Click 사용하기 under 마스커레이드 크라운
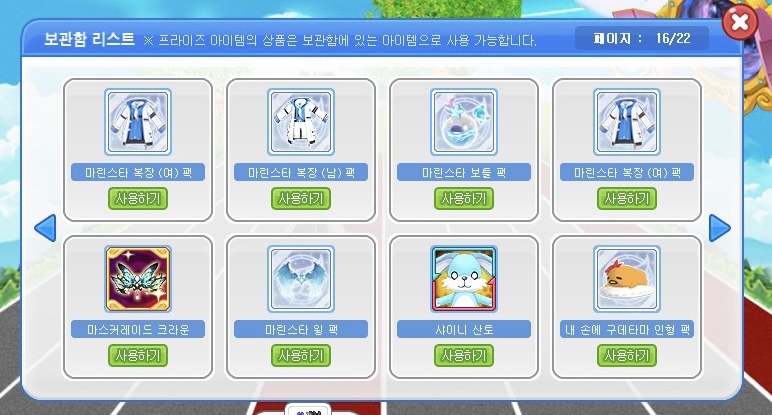The height and width of the screenshot is (415, 772). pos(138,355)
